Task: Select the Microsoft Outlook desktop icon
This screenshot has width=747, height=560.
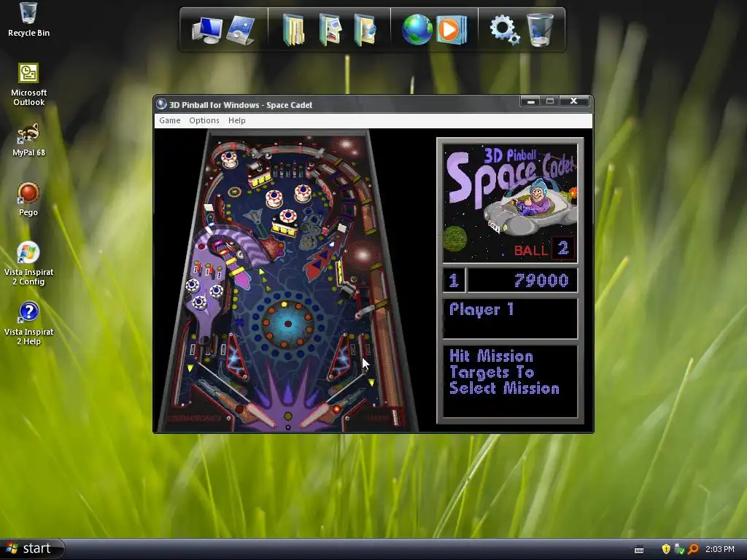Action: (28, 85)
